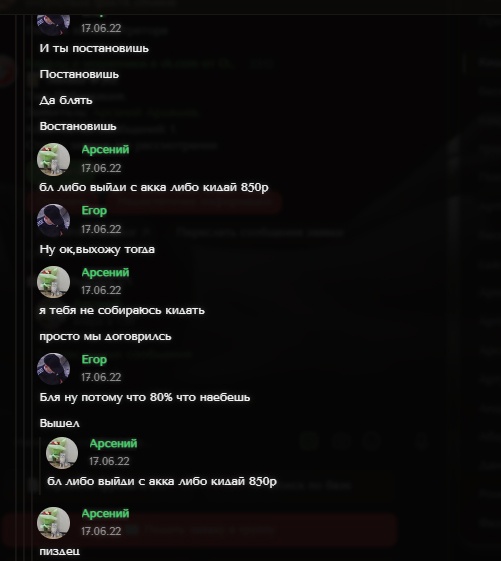Open the partially visible avatar at the top
The width and height of the screenshot is (501, 561).
53,25
